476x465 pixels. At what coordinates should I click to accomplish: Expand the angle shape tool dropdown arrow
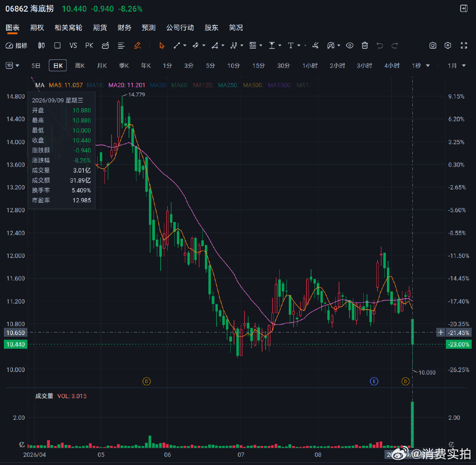click(x=223, y=46)
